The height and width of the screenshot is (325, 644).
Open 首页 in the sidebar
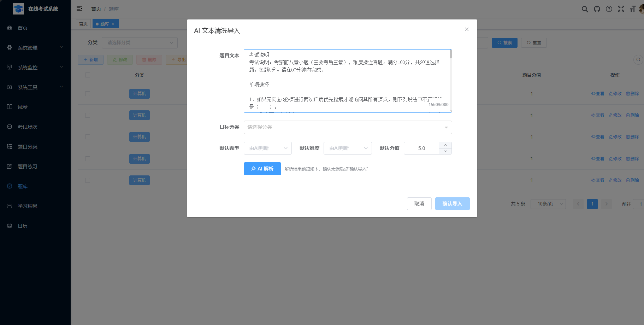coord(35,28)
